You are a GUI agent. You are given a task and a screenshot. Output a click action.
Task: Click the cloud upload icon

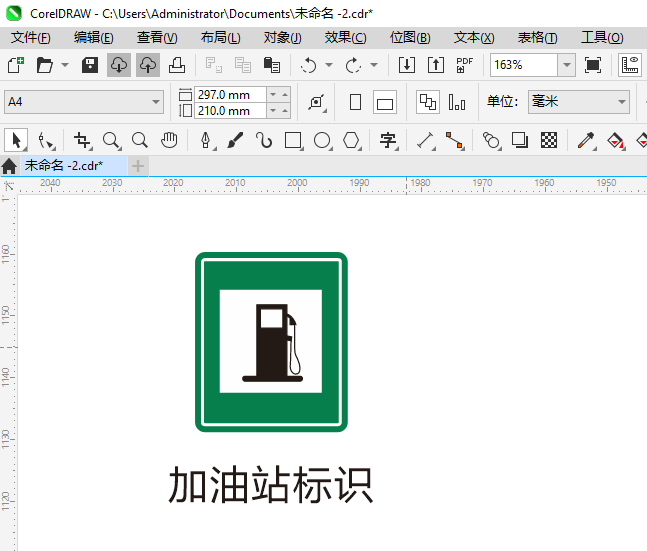pos(148,65)
